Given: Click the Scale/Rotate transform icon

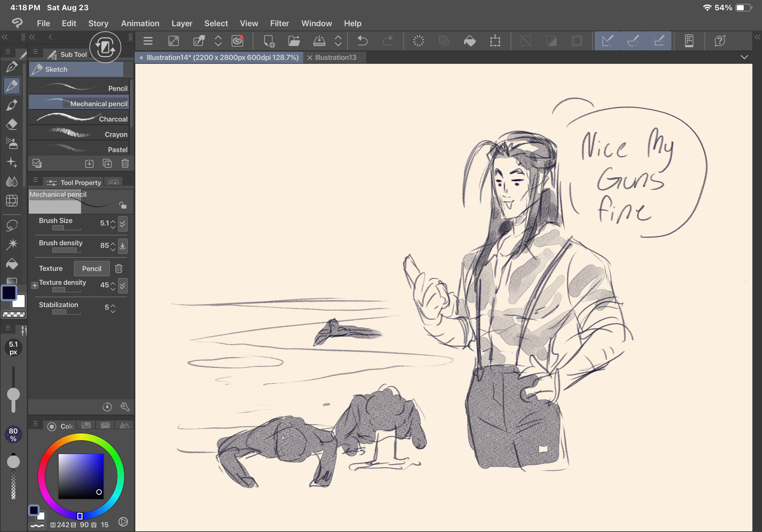Looking at the screenshot, I should [495, 41].
